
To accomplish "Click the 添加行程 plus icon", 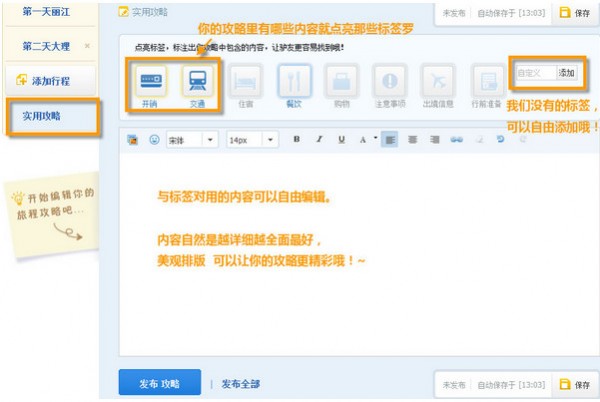I will [21, 80].
